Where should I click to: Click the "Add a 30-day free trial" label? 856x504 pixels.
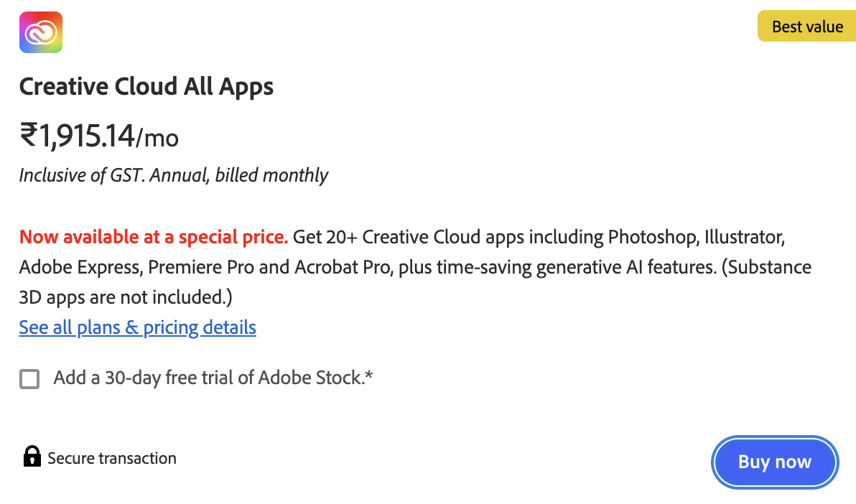213,378
